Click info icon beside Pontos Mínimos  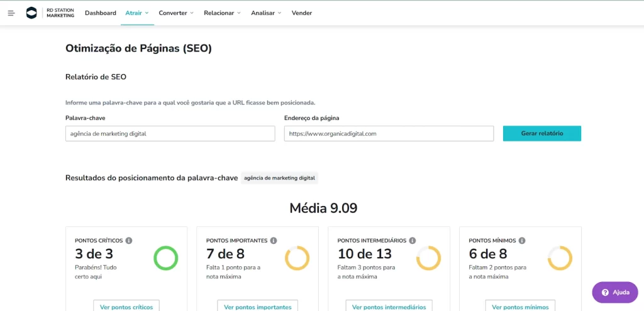click(522, 241)
